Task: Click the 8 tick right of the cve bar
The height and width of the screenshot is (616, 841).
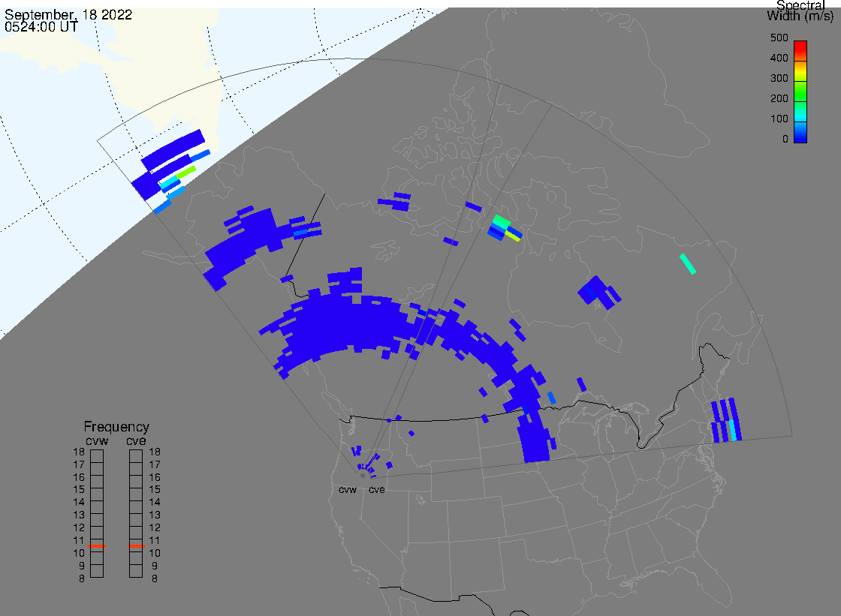Action: coord(155,578)
